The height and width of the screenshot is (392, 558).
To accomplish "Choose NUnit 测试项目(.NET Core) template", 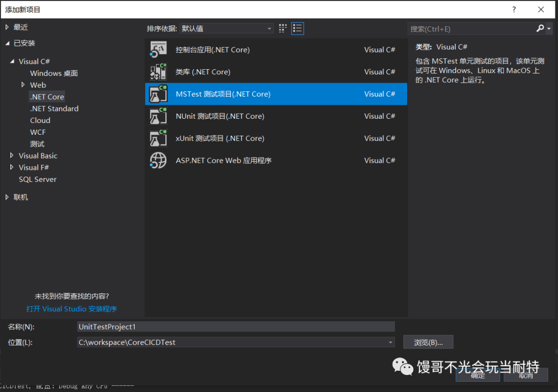I will tap(276, 116).
